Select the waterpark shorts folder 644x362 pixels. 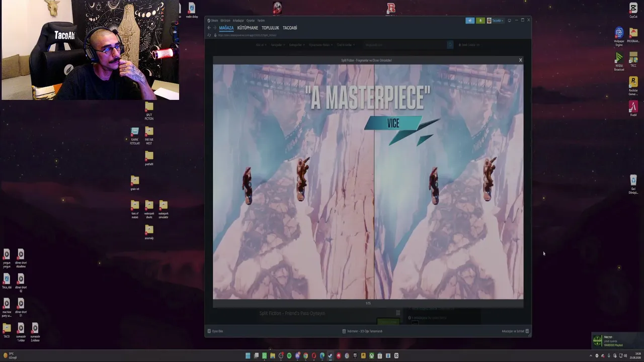coord(149,209)
